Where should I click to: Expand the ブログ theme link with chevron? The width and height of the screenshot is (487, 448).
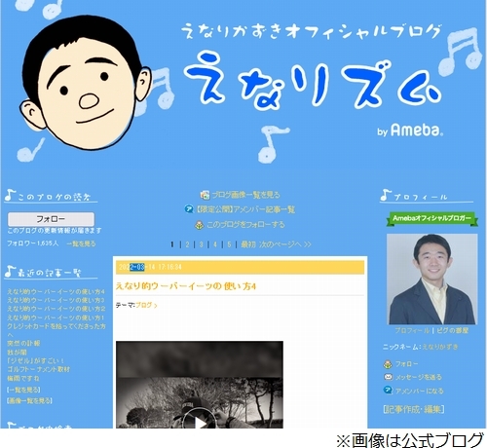pyautogui.click(x=146, y=305)
